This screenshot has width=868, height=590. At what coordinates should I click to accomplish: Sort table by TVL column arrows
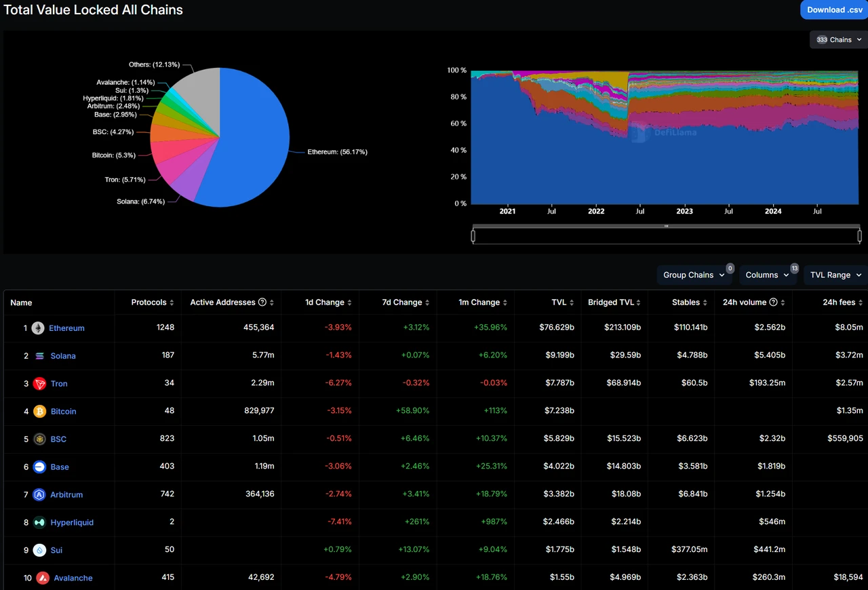click(x=572, y=302)
